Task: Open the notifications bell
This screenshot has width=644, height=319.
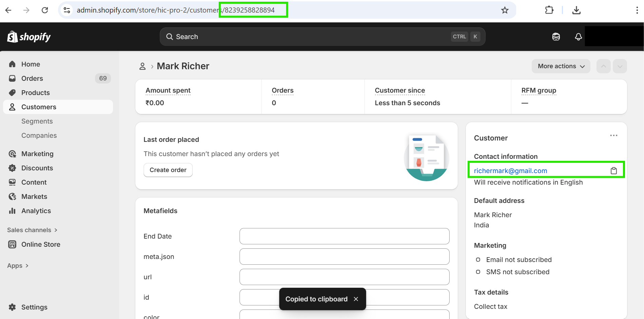Action: (578, 37)
